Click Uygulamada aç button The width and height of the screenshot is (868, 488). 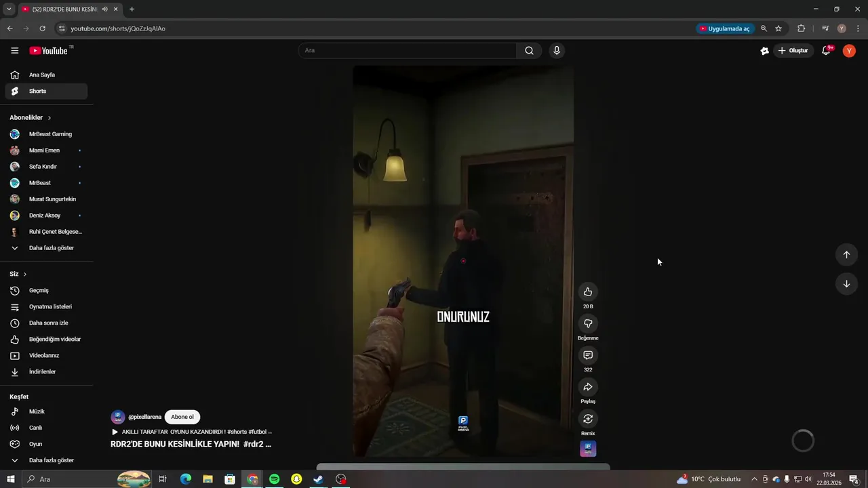point(725,28)
